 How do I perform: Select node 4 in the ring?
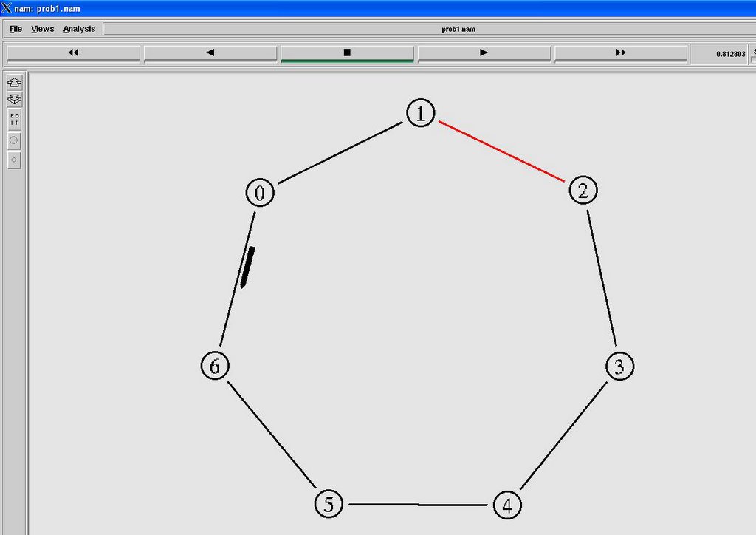coord(506,505)
